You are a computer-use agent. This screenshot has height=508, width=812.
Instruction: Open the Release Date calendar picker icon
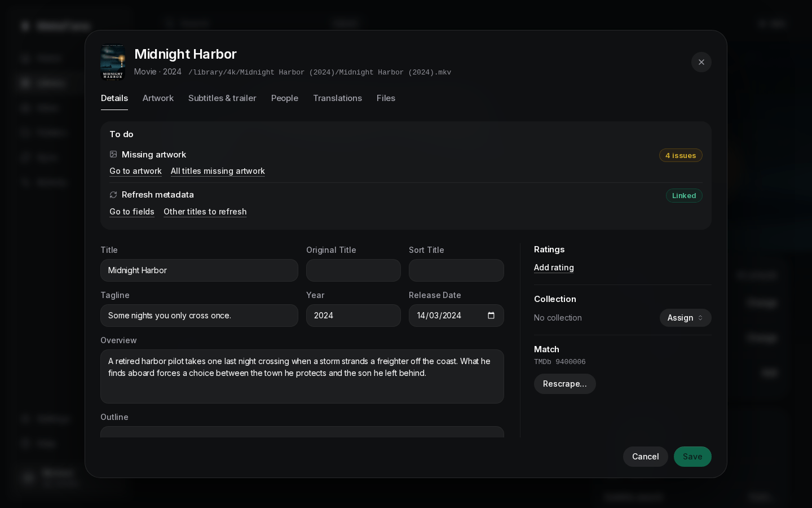click(x=491, y=316)
